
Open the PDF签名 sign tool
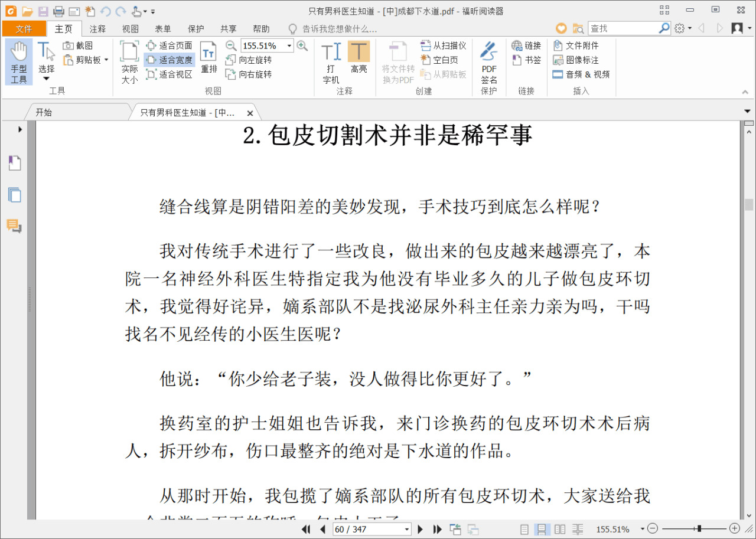coord(488,62)
